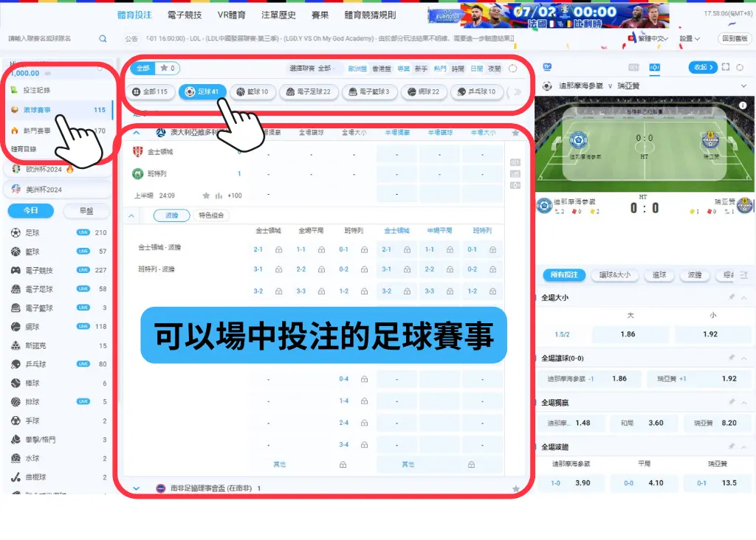Screen dimensions: 756x540
Task: Click the 收起 collapse button on right panel
Action: pyautogui.click(x=702, y=67)
